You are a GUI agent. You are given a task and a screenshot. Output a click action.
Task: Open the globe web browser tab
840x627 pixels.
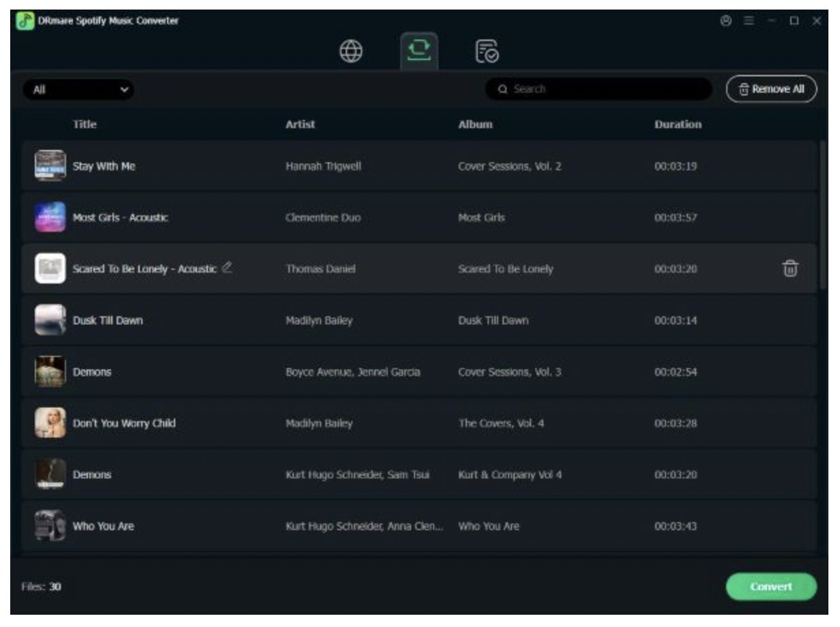coord(354,52)
